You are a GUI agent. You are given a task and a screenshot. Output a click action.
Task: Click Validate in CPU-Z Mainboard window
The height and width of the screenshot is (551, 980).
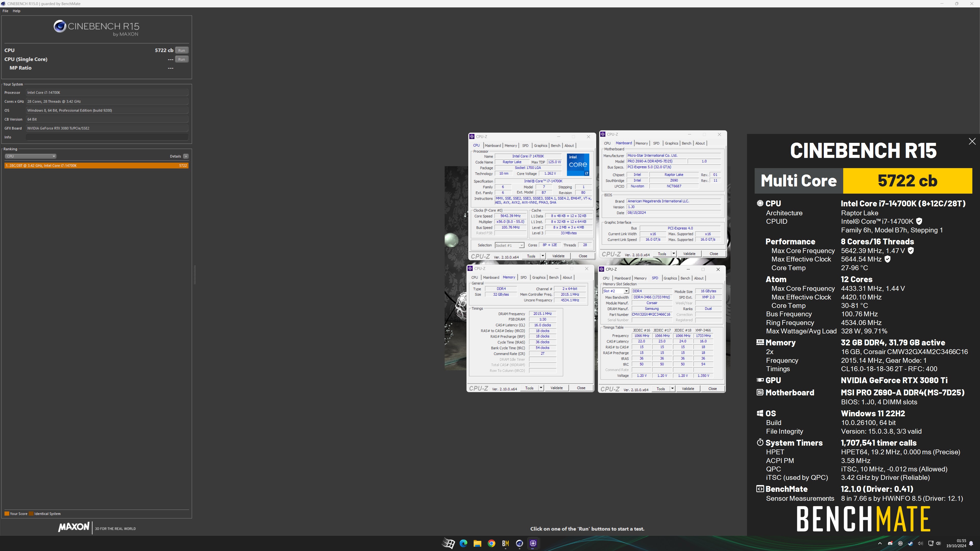[x=689, y=254]
